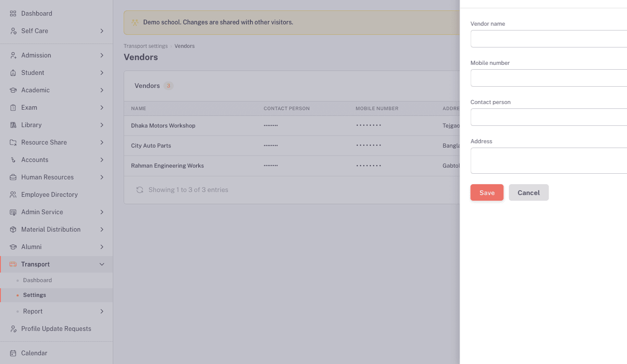The width and height of the screenshot is (627, 364).
Task: Sort by CONTACT PERSON column header
Action: (x=287, y=108)
